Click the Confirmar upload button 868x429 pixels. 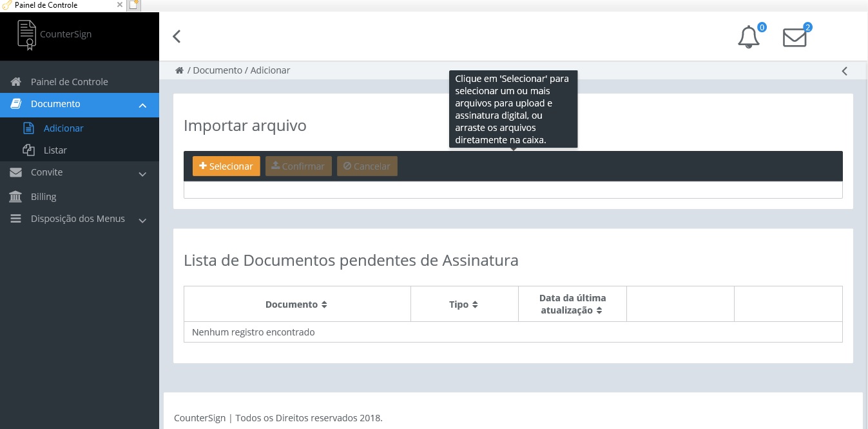pyautogui.click(x=298, y=166)
